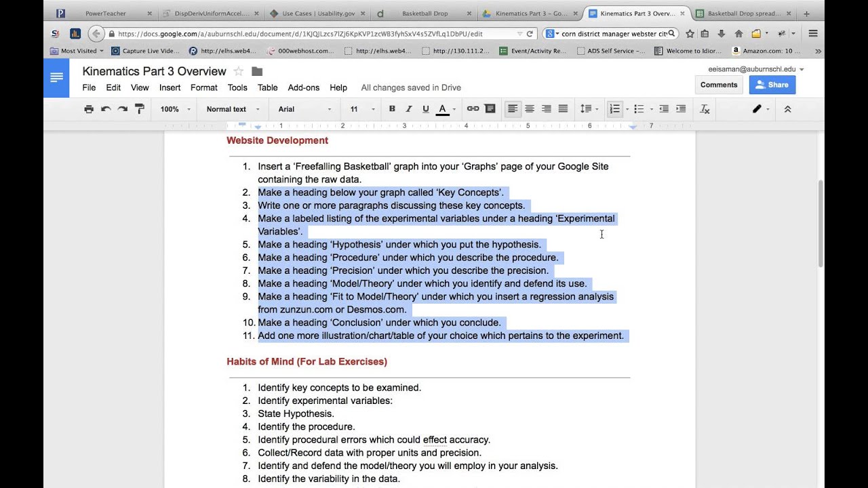The image size is (868, 488).
Task: Select the Paint format tool
Action: (x=140, y=109)
